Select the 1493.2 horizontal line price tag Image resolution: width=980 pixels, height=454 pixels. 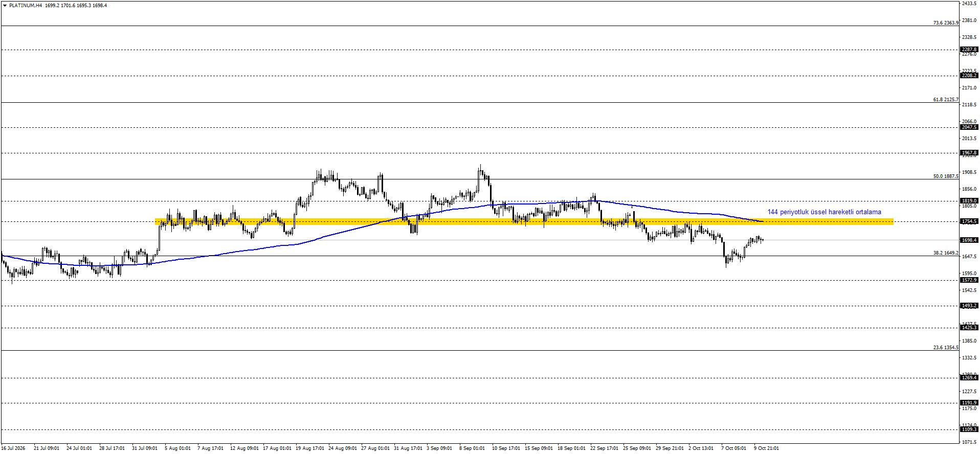969,306
